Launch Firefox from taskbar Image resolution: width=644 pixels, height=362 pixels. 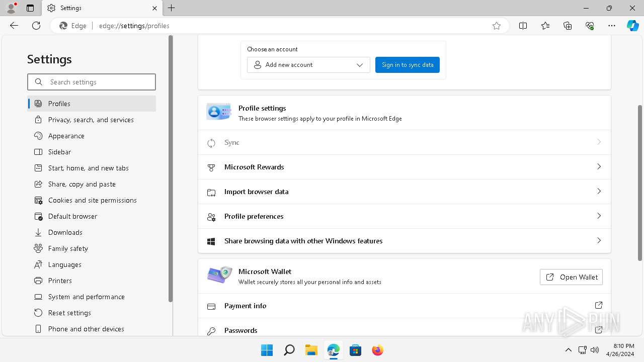pyautogui.click(x=377, y=350)
